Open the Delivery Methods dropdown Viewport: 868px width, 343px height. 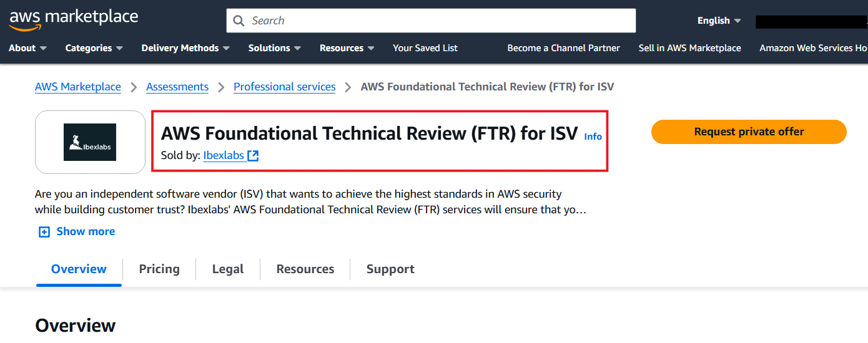[x=185, y=48]
